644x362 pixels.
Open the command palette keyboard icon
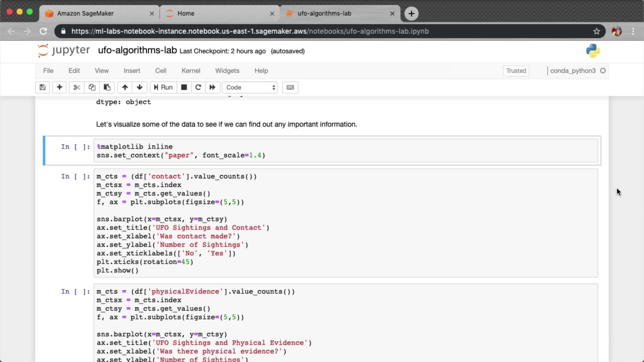click(x=290, y=87)
